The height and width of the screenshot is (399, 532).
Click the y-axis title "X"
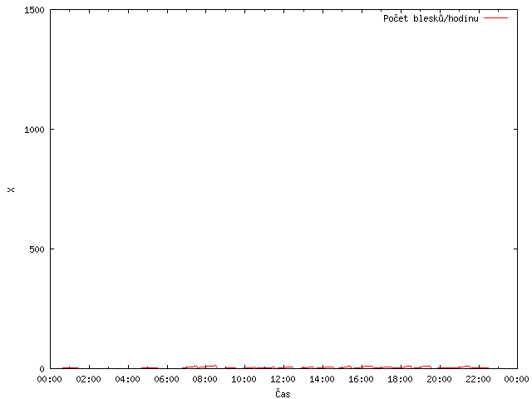click(11, 190)
